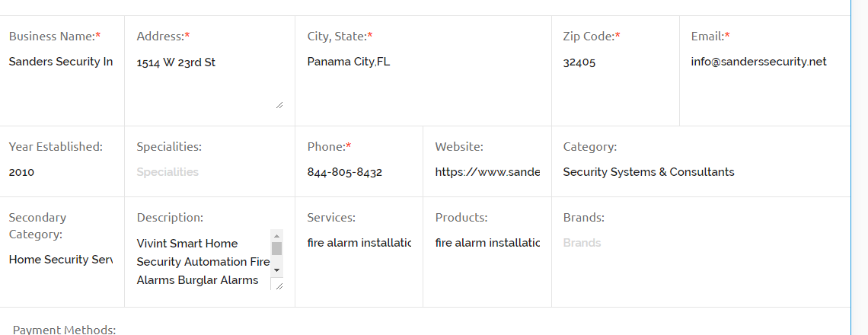
Task: Focus the Address text area
Action: pyautogui.click(x=206, y=76)
